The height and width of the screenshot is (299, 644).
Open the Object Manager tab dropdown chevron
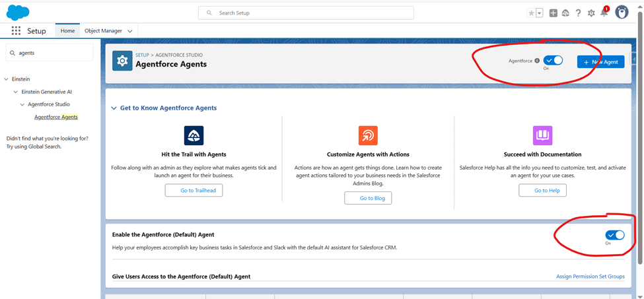pos(130,31)
